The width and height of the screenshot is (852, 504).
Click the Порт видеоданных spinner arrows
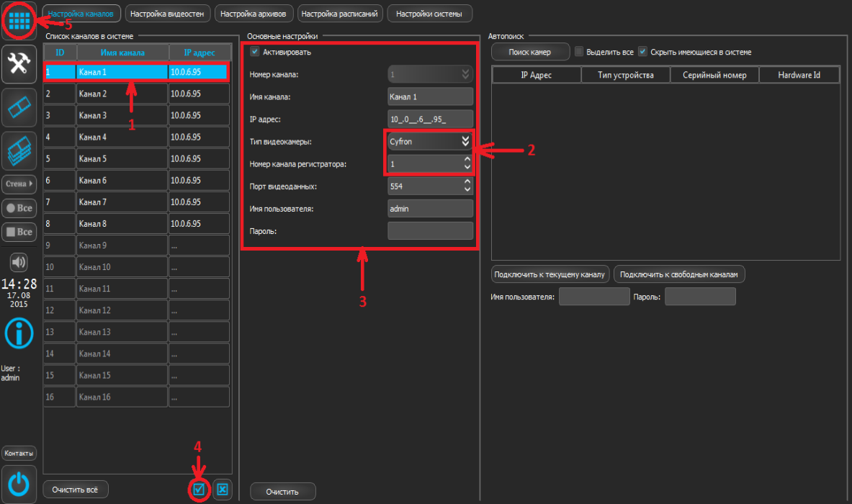tap(467, 186)
